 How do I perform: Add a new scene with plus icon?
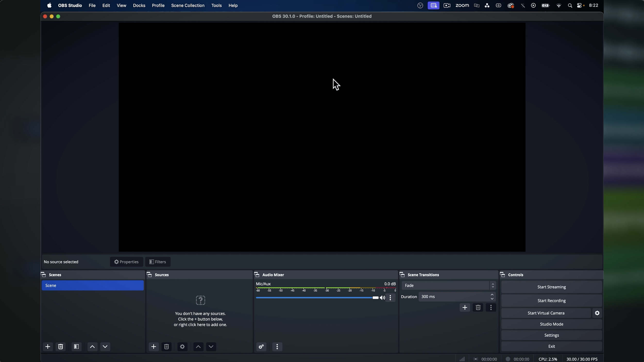pyautogui.click(x=48, y=347)
